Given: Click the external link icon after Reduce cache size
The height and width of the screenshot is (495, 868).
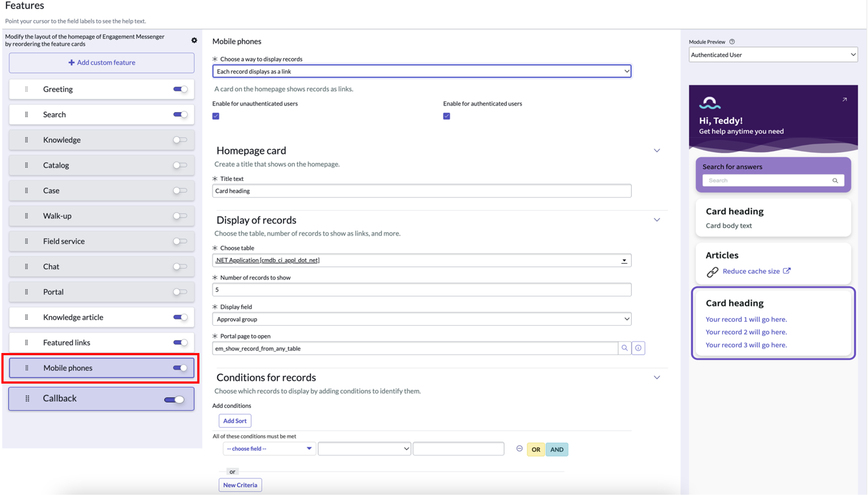Looking at the screenshot, I should 787,271.
